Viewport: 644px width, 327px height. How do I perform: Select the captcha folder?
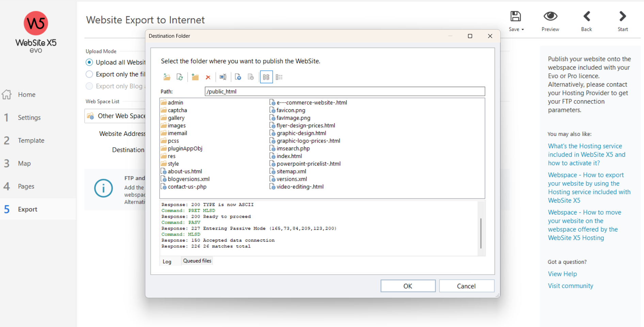click(174, 110)
